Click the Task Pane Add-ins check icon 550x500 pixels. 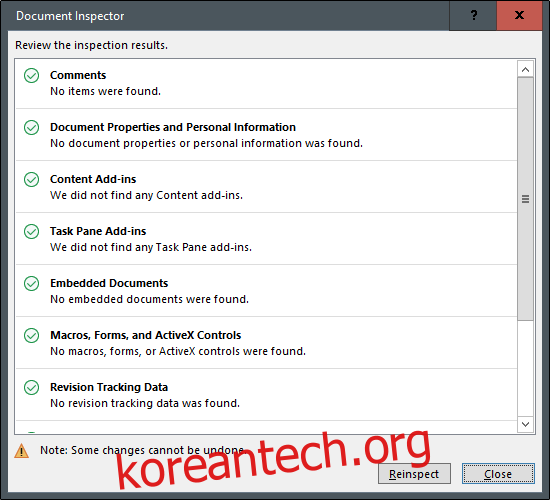(x=32, y=231)
